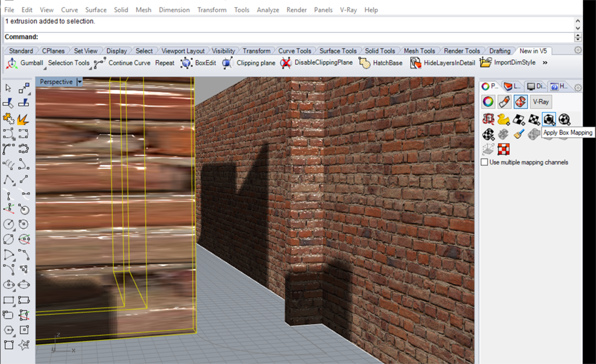Select the paintbrush icon in texture mapping panel
The image size is (596, 364).
[x=519, y=134]
